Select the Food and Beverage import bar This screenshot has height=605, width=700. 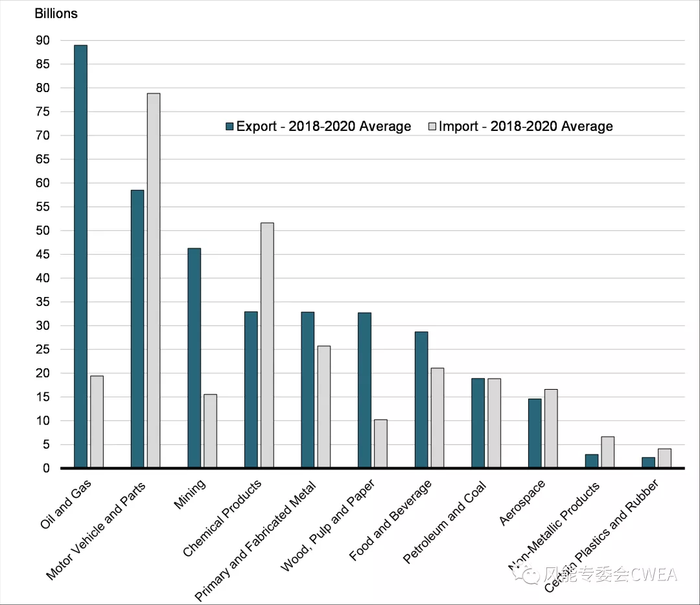click(437, 418)
